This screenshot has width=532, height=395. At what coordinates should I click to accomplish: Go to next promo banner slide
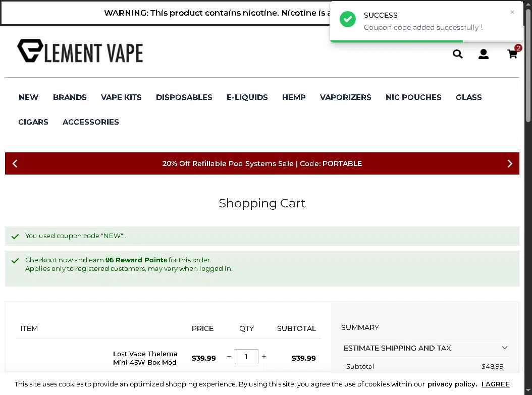pyautogui.click(x=510, y=163)
